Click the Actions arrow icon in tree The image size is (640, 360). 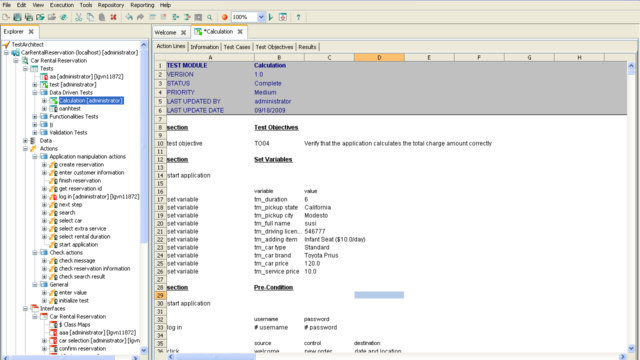pos(34,149)
